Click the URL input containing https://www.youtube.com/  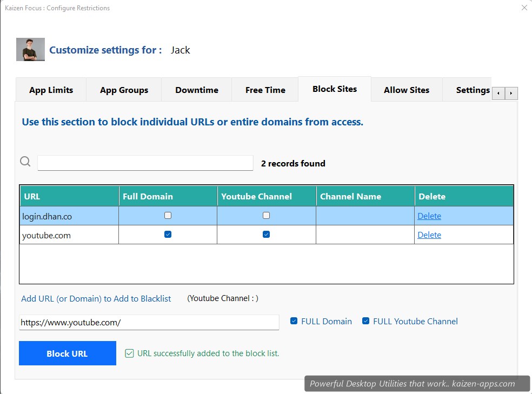(x=149, y=322)
